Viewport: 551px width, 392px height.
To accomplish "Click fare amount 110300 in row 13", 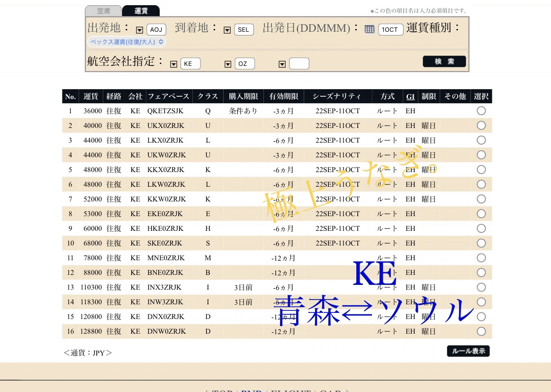I will (91, 287).
